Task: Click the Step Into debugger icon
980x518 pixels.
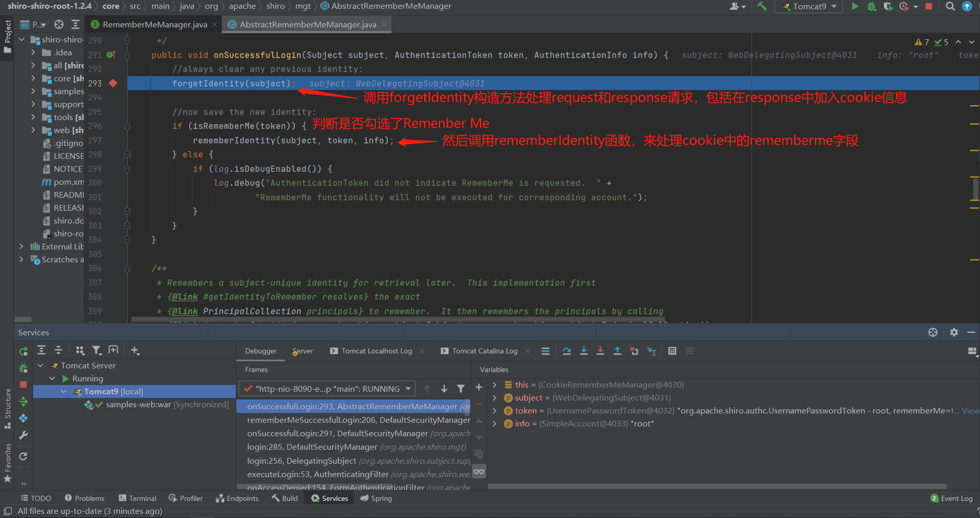Action: coord(584,351)
